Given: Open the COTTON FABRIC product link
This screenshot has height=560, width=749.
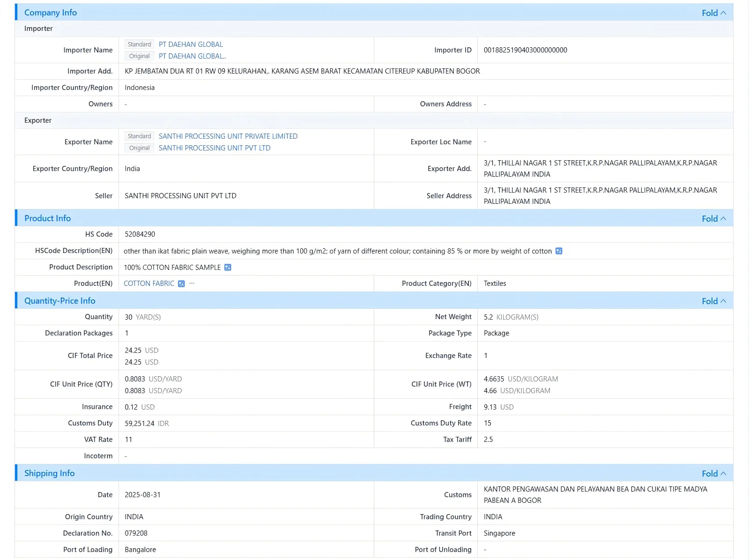Looking at the screenshot, I should 149,284.
